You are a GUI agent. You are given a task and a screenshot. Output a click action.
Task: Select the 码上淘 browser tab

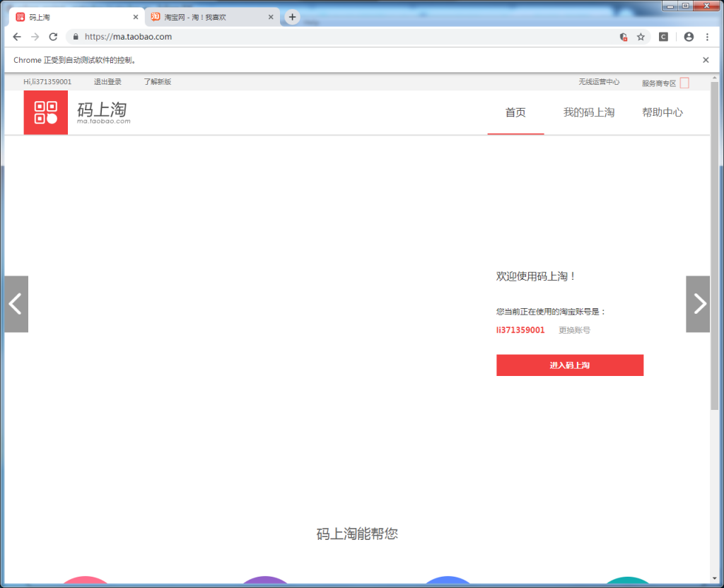tap(77, 17)
